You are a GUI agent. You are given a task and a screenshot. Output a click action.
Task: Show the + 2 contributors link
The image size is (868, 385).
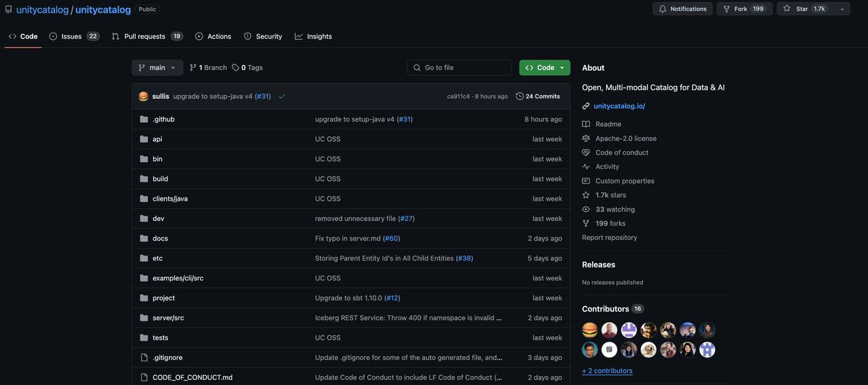(607, 371)
